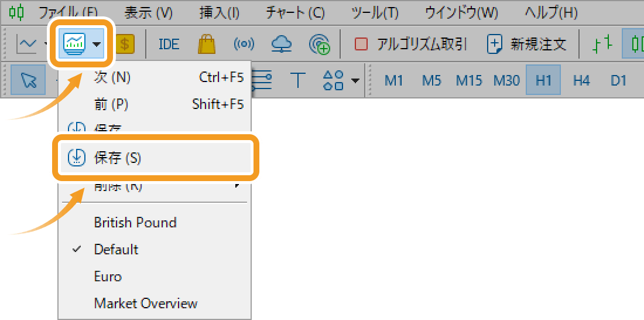The image size is (644, 320).
Task: Open the 挿入 (I) menu
Action: click(220, 13)
